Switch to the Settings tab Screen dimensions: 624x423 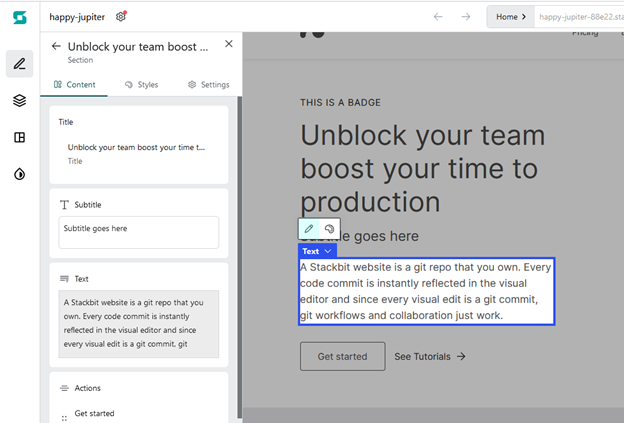(x=209, y=84)
